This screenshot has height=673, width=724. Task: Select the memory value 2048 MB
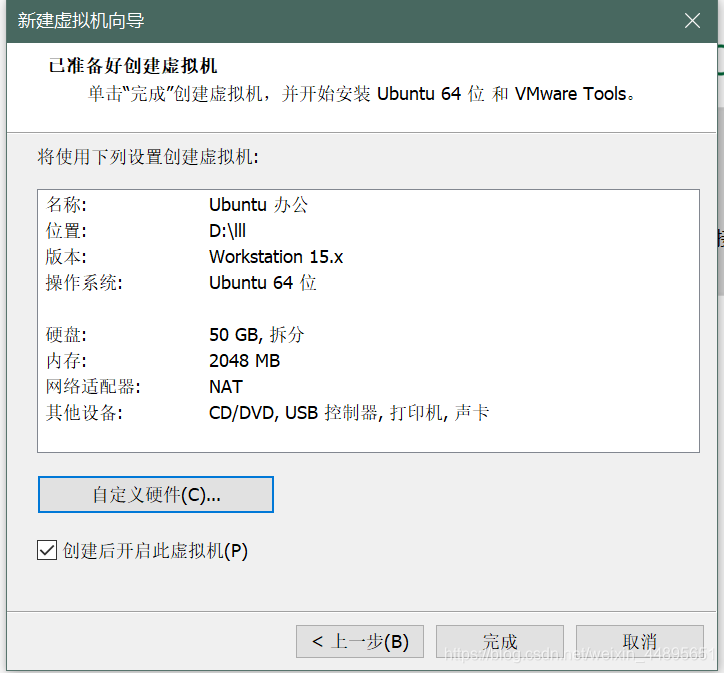pos(244,361)
